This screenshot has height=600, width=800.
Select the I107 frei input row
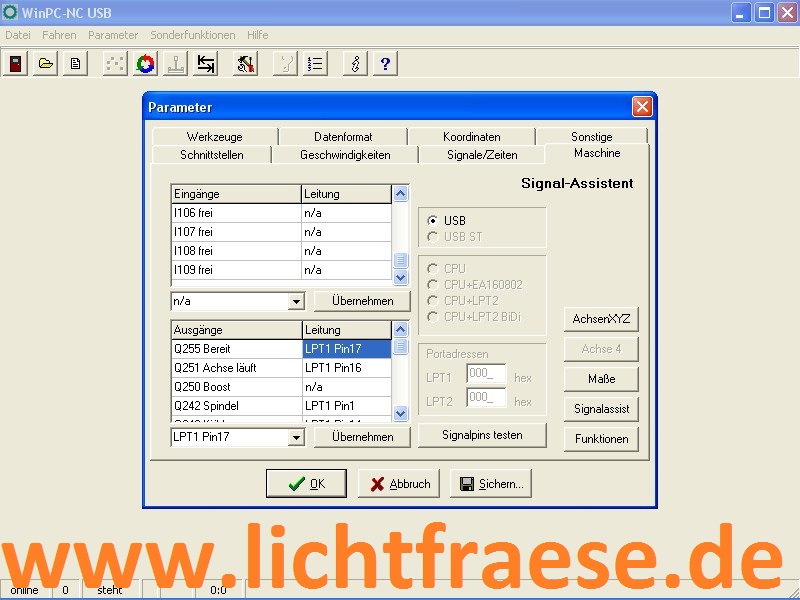click(282, 232)
